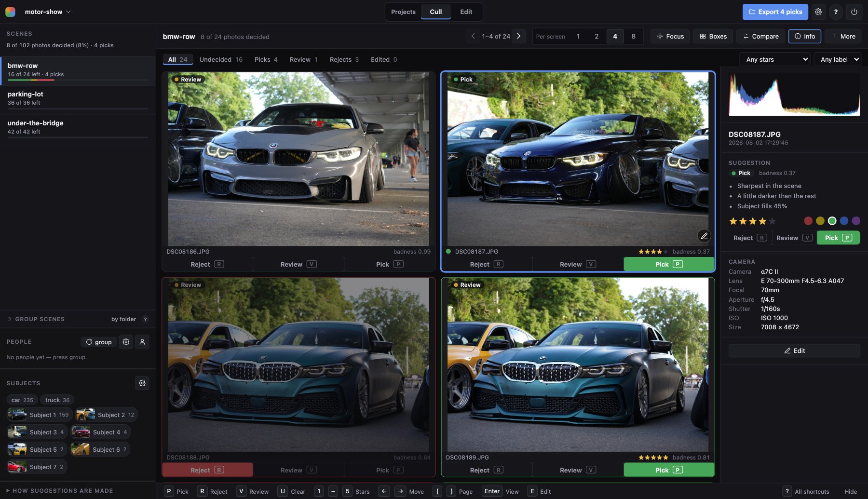Viewport: 868px width, 499px height.
Task: Go to previous page of photos
Action: point(473,36)
